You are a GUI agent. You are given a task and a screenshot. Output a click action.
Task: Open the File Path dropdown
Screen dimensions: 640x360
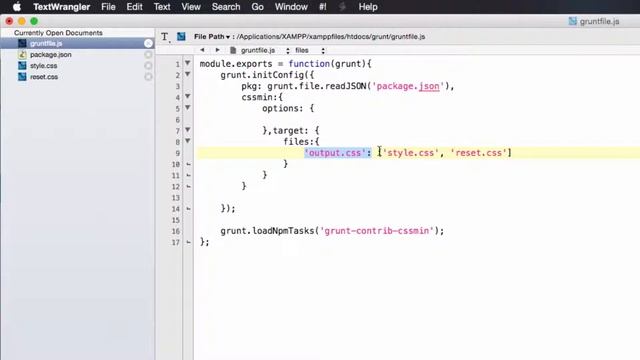point(212,37)
